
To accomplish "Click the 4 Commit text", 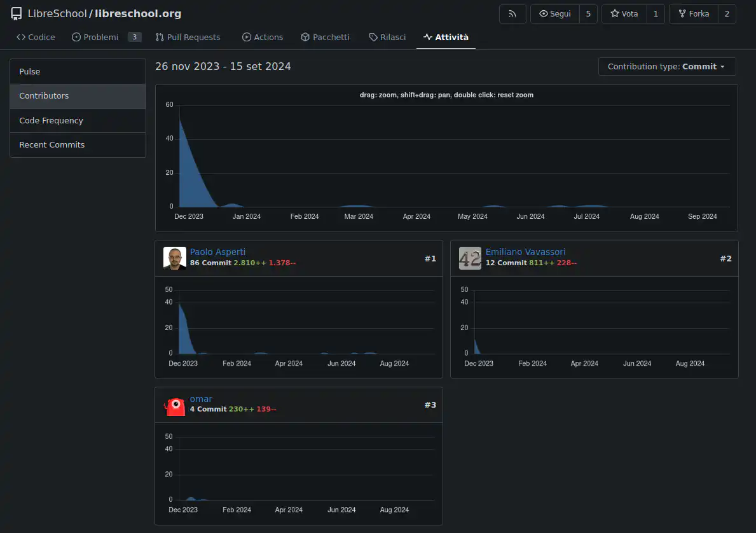I will pyautogui.click(x=209, y=409).
